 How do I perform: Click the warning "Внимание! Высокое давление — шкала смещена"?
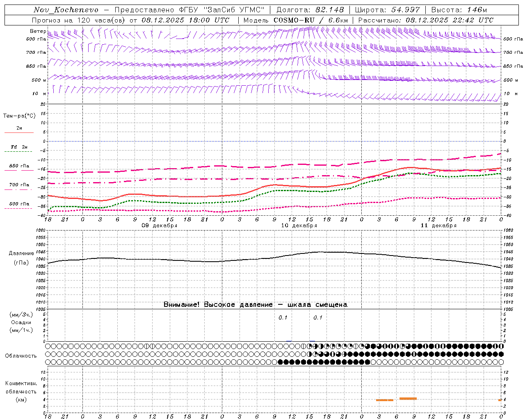pos(256,305)
